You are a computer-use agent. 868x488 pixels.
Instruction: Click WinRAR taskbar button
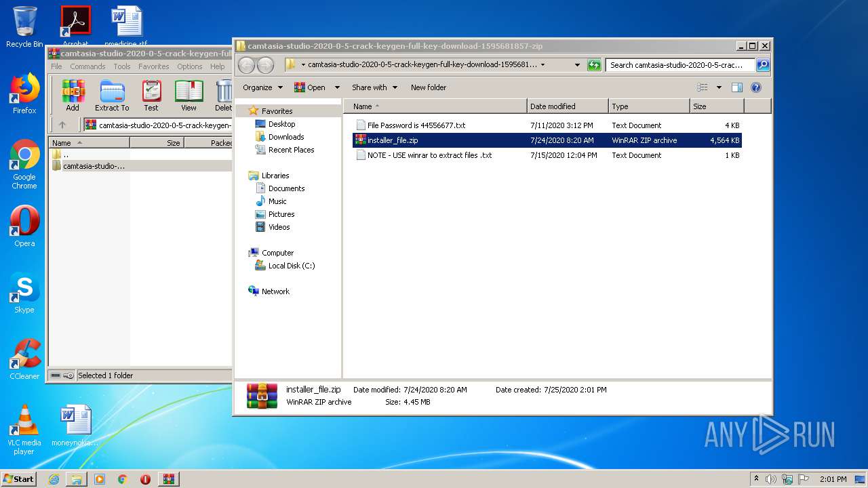(169, 479)
